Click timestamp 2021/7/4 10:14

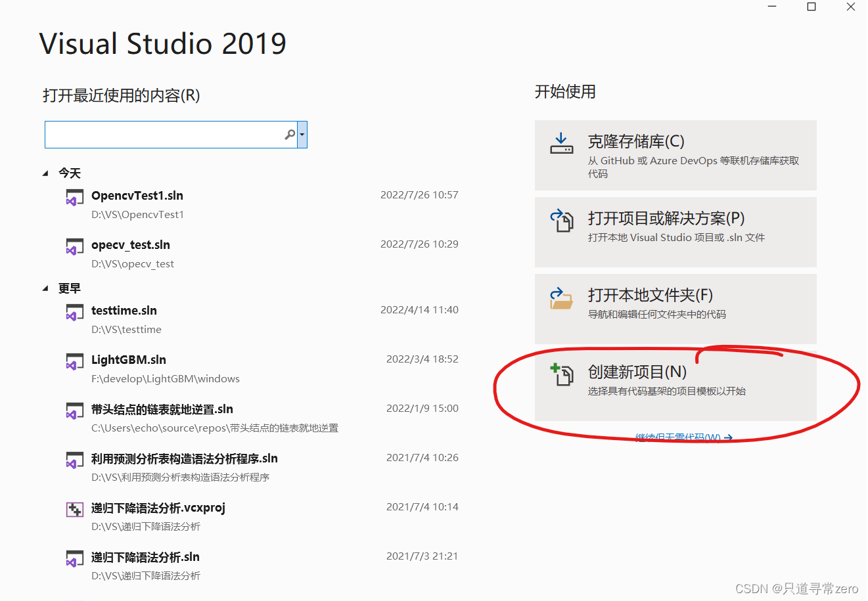(x=423, y=507)
